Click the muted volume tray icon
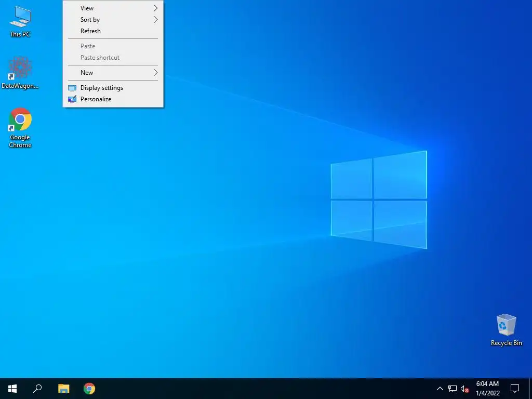This screenshot has width=532, height=399. pyautogui.click(x=464, y=389)
